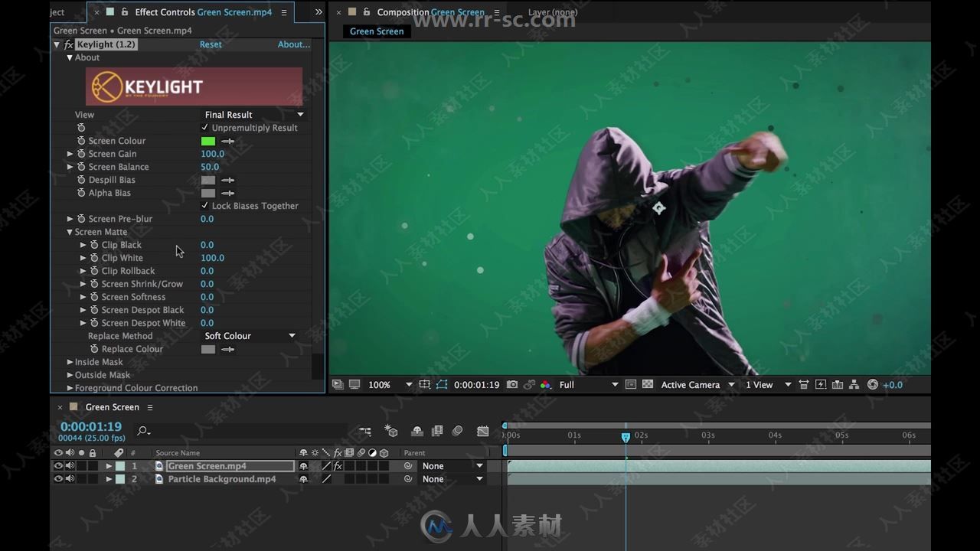
Task: Open the comp flowchart icon in viewer
Action: point(854,385)
